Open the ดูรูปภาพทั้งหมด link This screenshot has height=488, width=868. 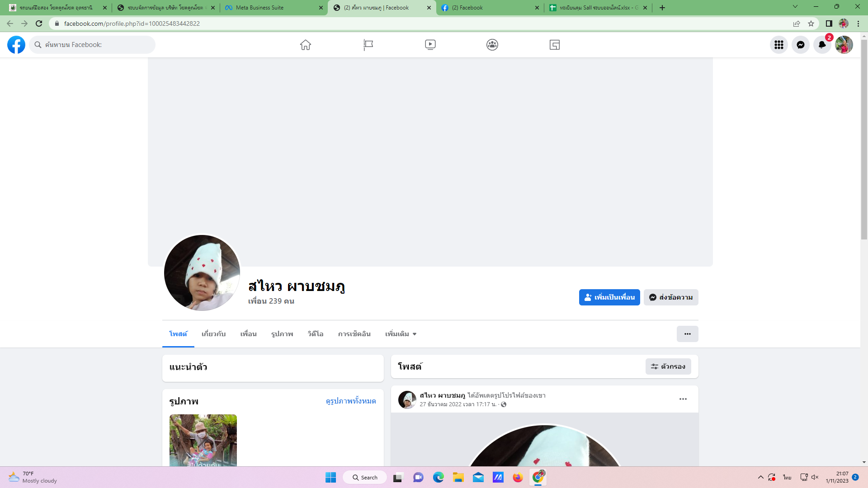pyautogui.click(x=351, y=401)
